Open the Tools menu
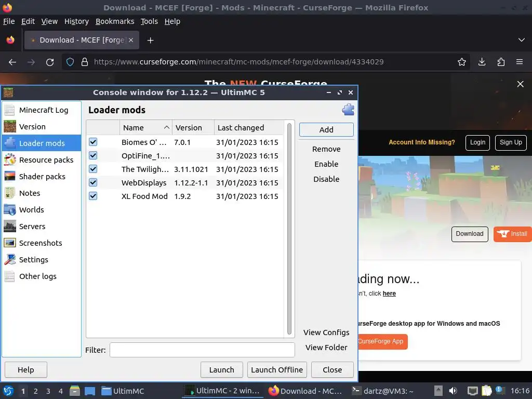Screen dimensions: 532x399 (149, 21)
